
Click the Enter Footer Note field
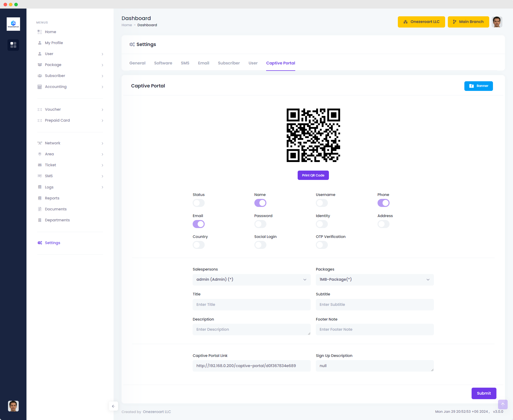tap(375, 329)
